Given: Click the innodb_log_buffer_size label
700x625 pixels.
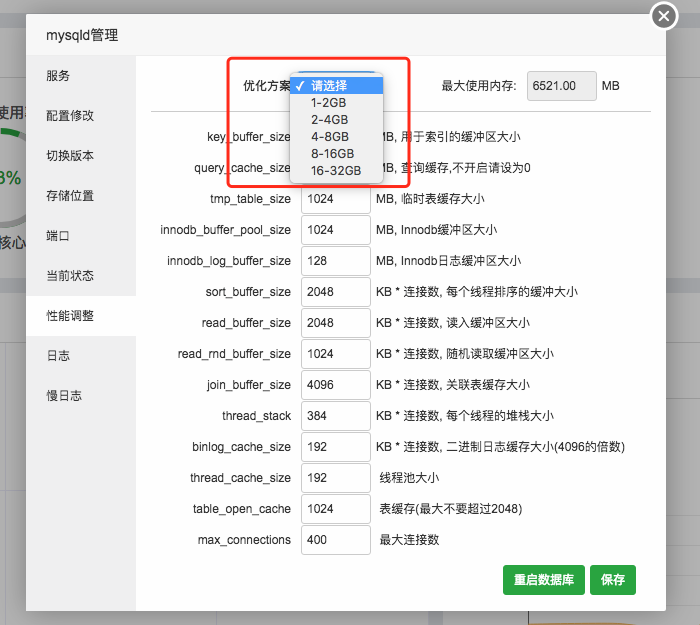Looking at the screenshot, I should coord(229,261).
